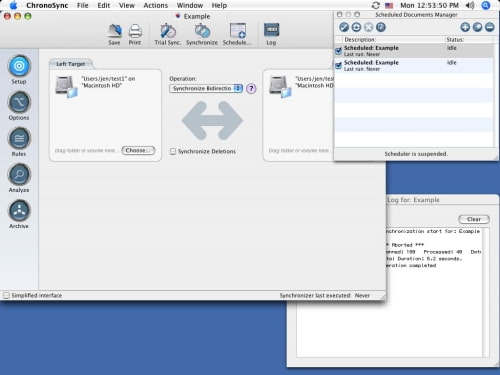This screenshot has height=375, width=500.
Task: Click the sync status icon in the menu bar
Action: tap(376, 5)
